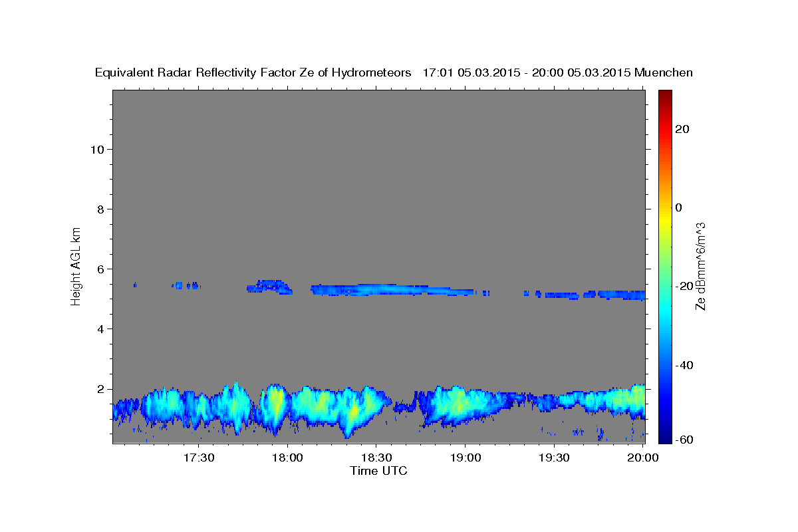Click the low cloud echo near 19:00
The image size is (798, 532).
pos(460,404)
